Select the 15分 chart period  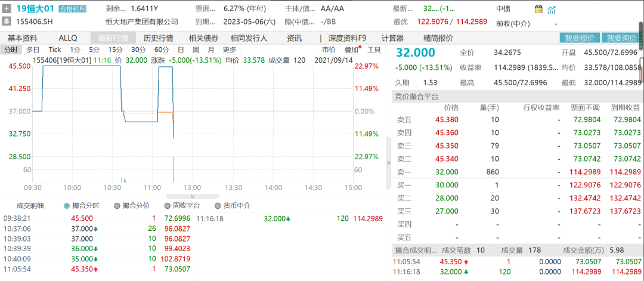pos(116,50)
